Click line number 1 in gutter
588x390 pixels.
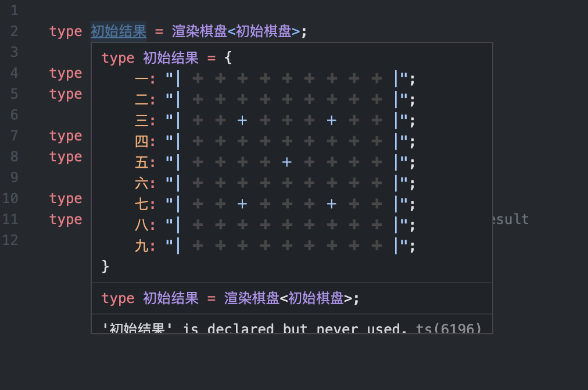tap(15, 10)
